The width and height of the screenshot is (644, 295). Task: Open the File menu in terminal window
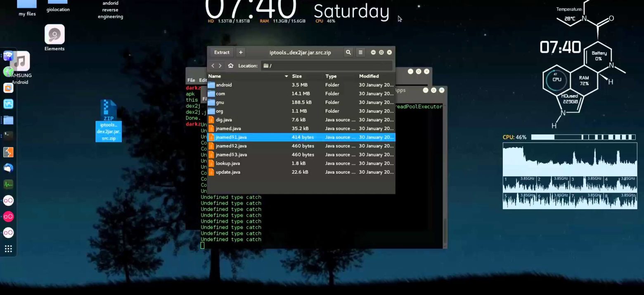(191, 80)
